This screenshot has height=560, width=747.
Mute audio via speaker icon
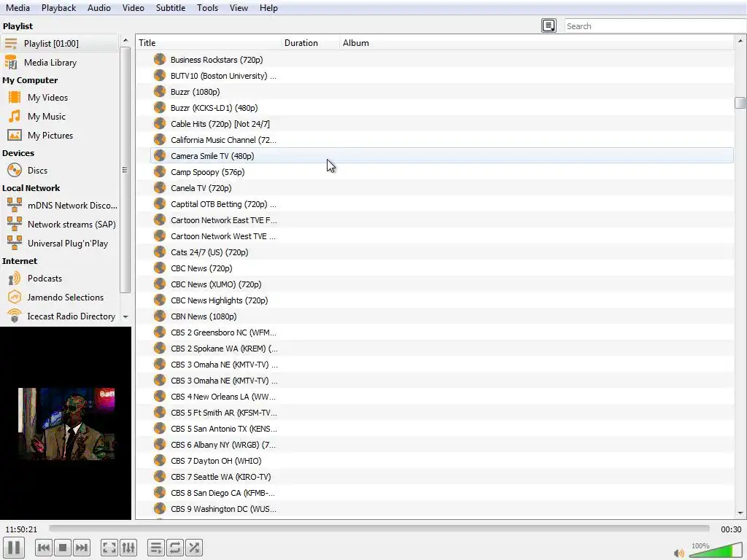click(679, 553)
